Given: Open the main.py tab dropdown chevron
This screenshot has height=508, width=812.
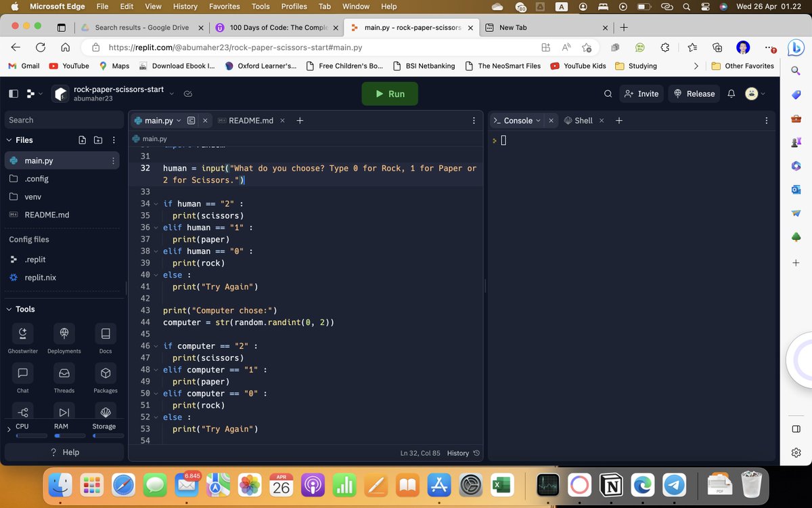Looking at the screenshot, I should click(179, 121).
